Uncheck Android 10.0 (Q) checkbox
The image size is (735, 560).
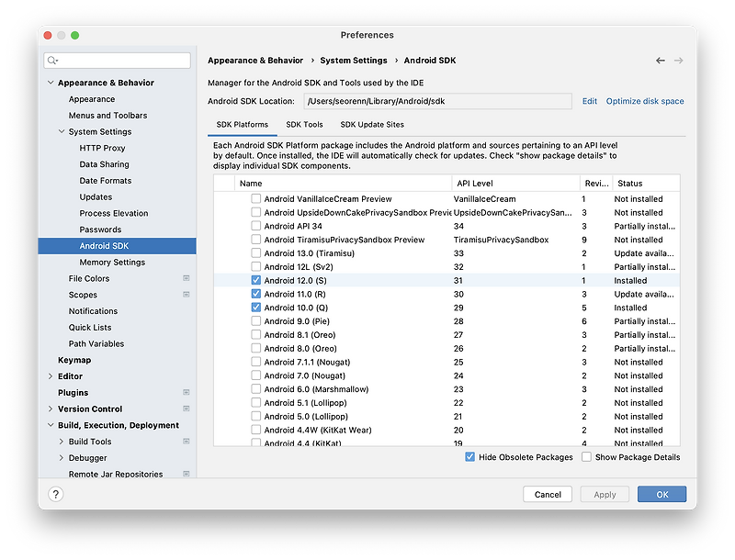pyautogui.click(x=256, y=308)
